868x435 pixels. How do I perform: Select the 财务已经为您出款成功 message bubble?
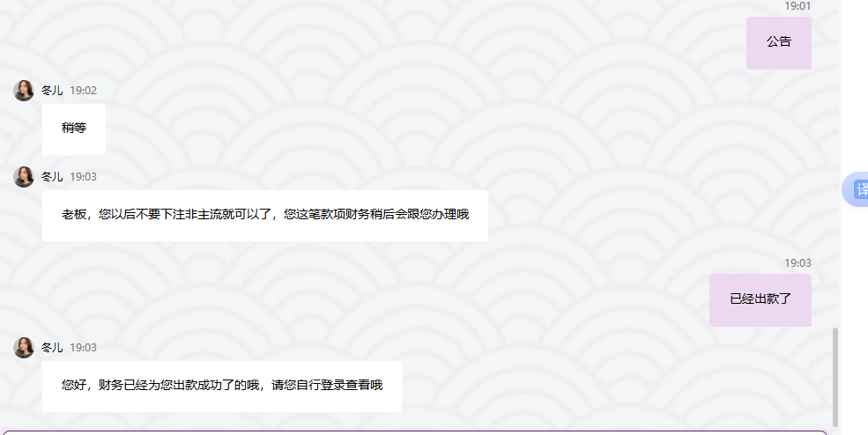222,387
